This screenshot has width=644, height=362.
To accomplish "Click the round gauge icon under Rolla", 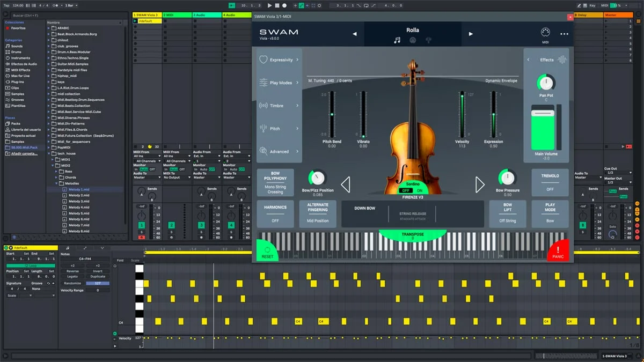I will click(413, 40).
